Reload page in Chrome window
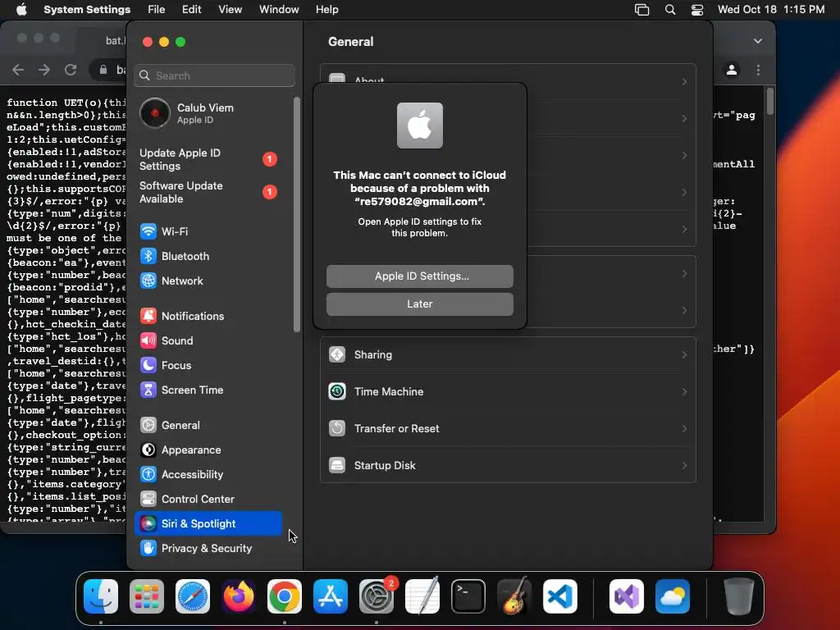This screenshot has width=840, height=630. (71, 70)
